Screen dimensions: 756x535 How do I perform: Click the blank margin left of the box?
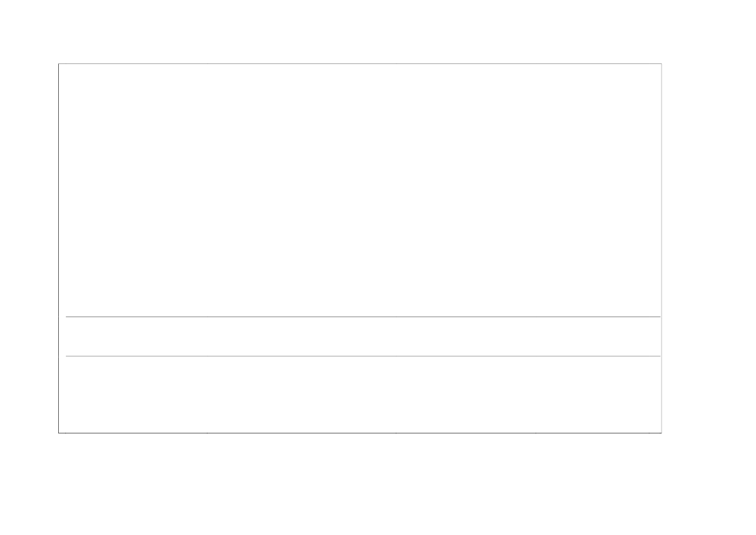click(x=29, y=248)
